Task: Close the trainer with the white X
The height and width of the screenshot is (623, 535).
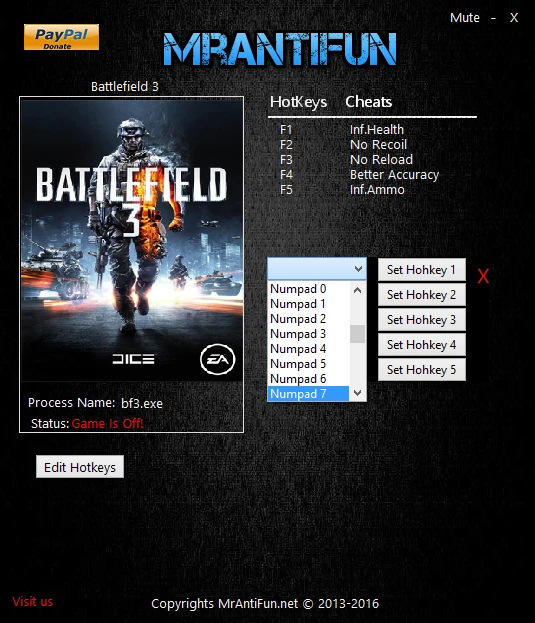Action: (x=514, y=18)
